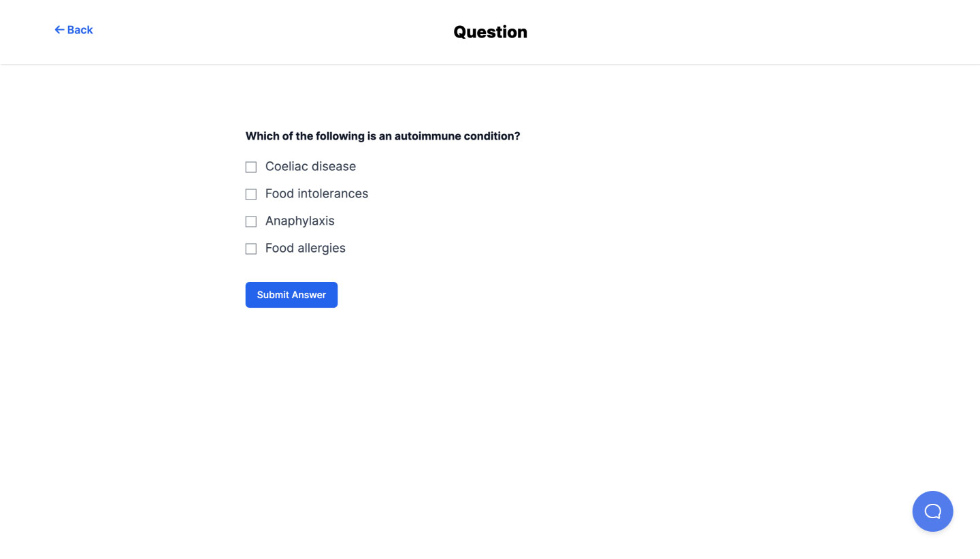This screenshot has height=559, width=980.
Task: Click the word "Back" in the header
Action: pos(80,30)
